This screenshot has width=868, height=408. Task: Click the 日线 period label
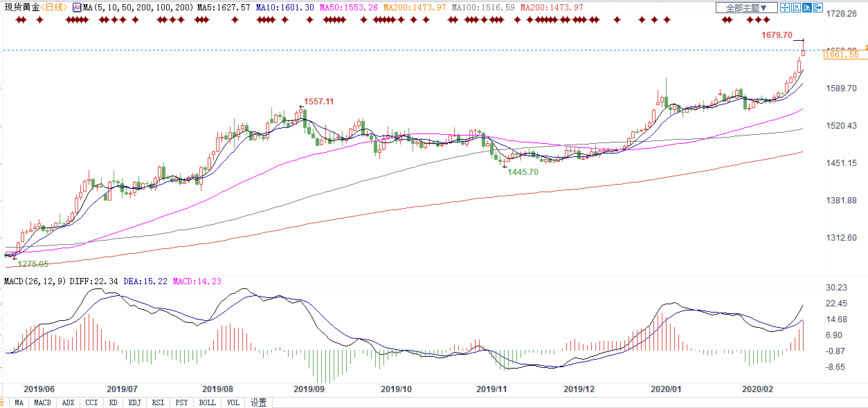[54, 7]
